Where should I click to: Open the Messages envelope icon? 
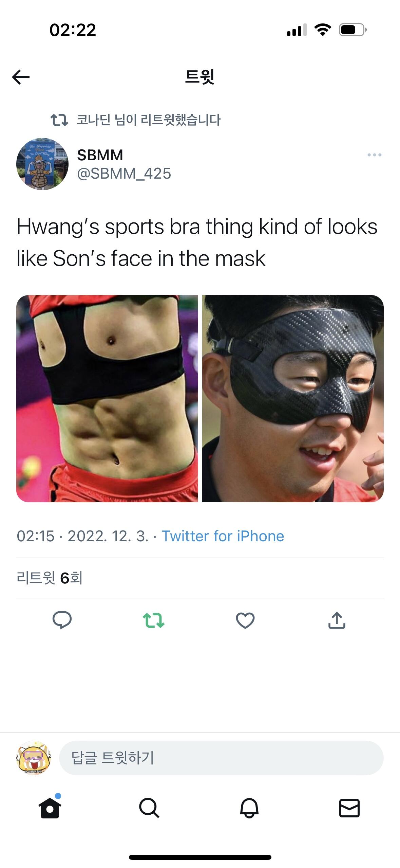349,808
